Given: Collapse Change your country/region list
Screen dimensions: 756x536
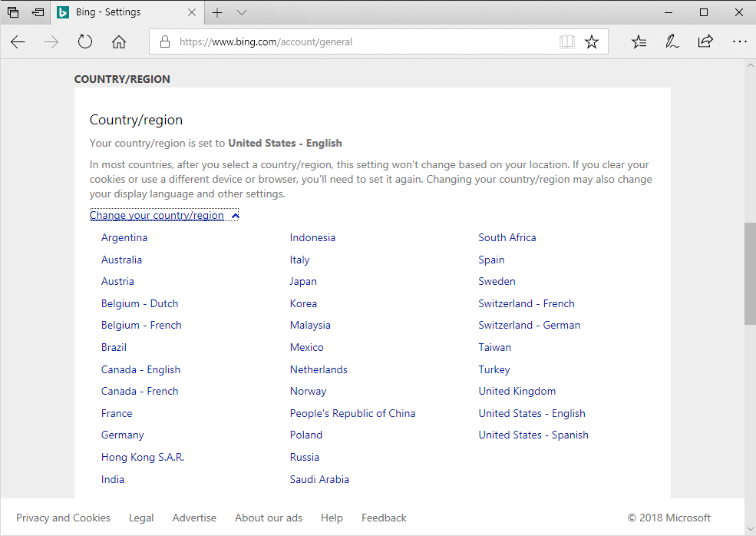Looking at the screenshot, I should pyautogui.click(x=164, y=215).
